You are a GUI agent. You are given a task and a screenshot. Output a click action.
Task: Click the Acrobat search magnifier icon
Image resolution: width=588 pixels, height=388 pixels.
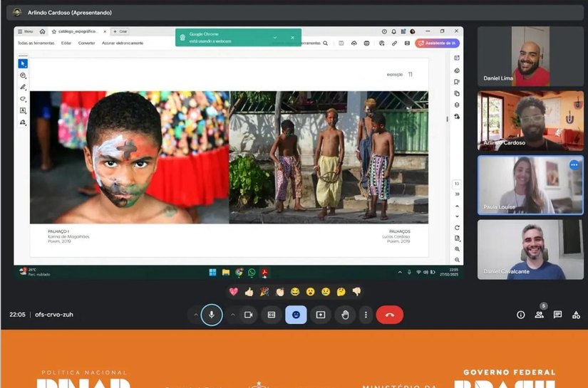tap(326, 43)
